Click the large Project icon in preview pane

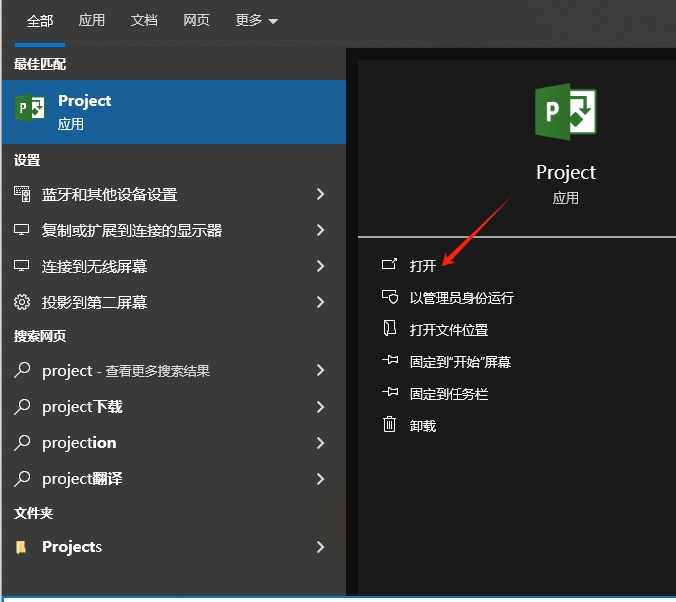(566, 112)
